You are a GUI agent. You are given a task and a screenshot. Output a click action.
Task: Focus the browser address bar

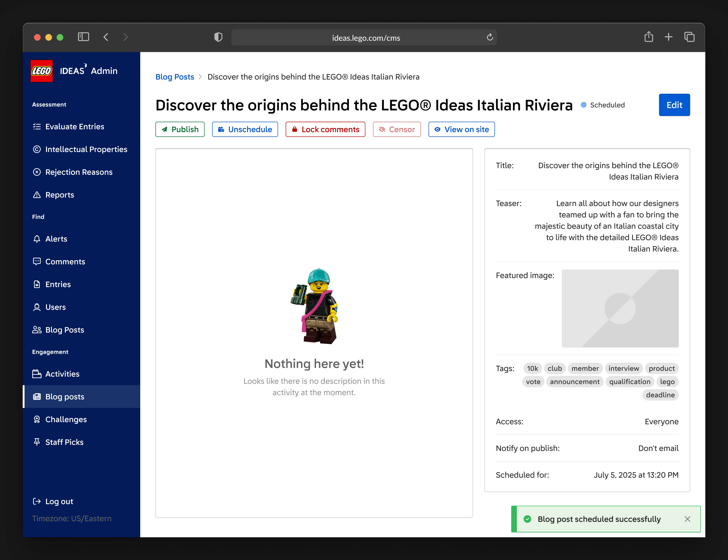tap(364, 37)
